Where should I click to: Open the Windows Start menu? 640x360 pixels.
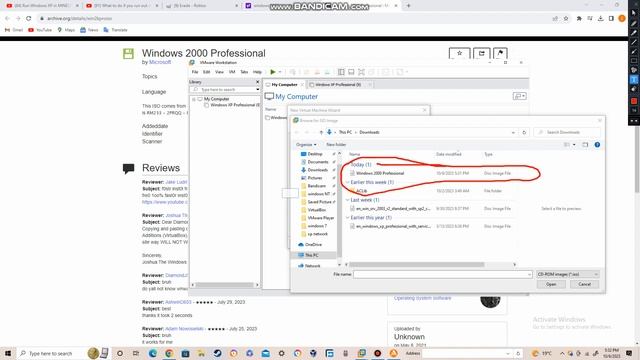8,353
